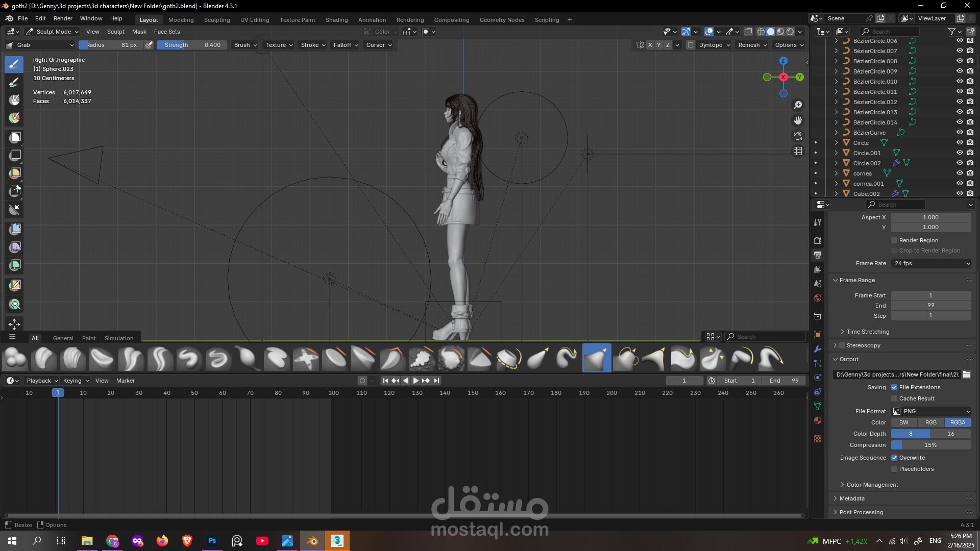The width and height of the screenshot is (980, 551).
Task: Toggle the orthographic/perspective grid icon
Action: [x=797, y=151]
